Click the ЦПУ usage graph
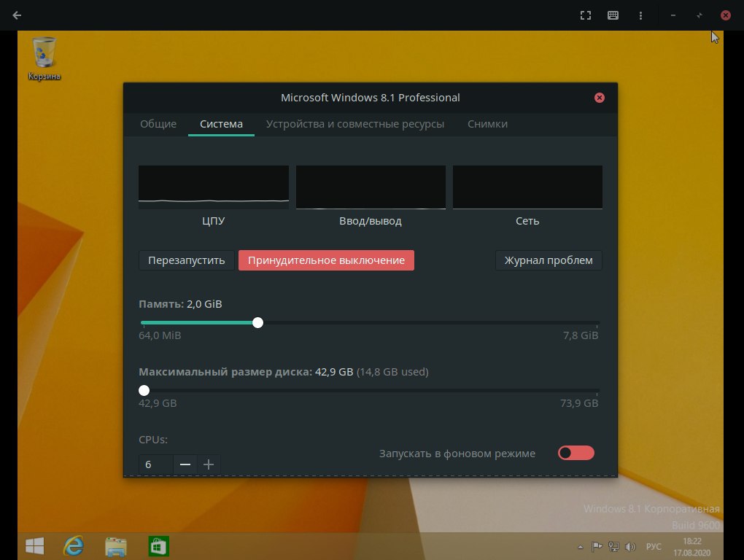 pos(214,187)
